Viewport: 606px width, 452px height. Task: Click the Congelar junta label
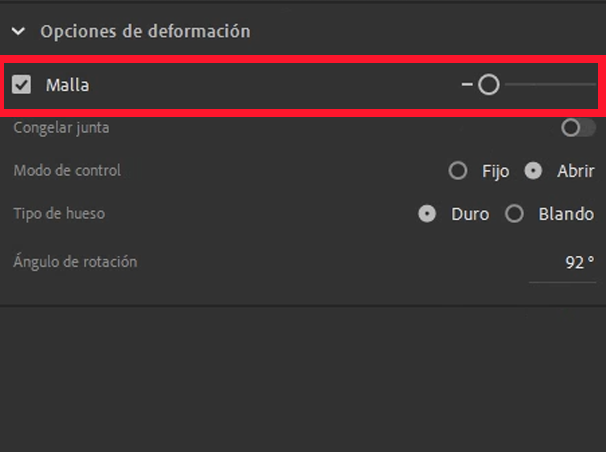coord(62,128)
